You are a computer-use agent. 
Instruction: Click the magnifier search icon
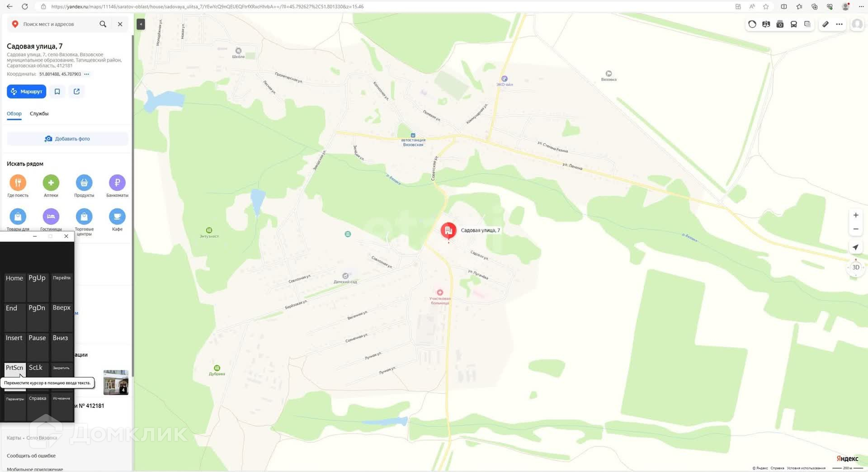tap(103, 24)
